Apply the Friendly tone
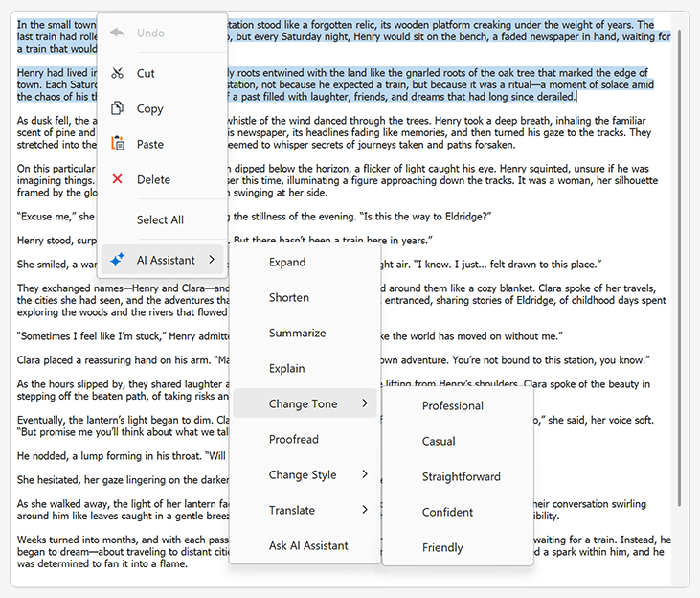 click(x=442, y=547)
